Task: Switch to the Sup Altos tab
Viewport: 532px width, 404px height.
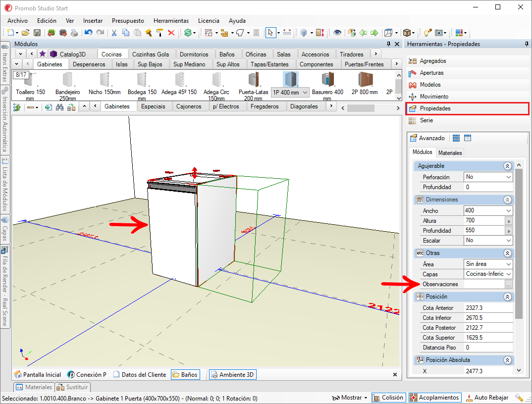Action: (228, 64)
